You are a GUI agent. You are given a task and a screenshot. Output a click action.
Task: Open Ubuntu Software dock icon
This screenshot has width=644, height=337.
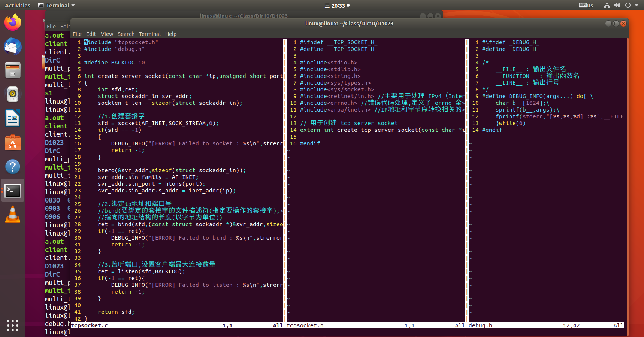tap(13, 143)
